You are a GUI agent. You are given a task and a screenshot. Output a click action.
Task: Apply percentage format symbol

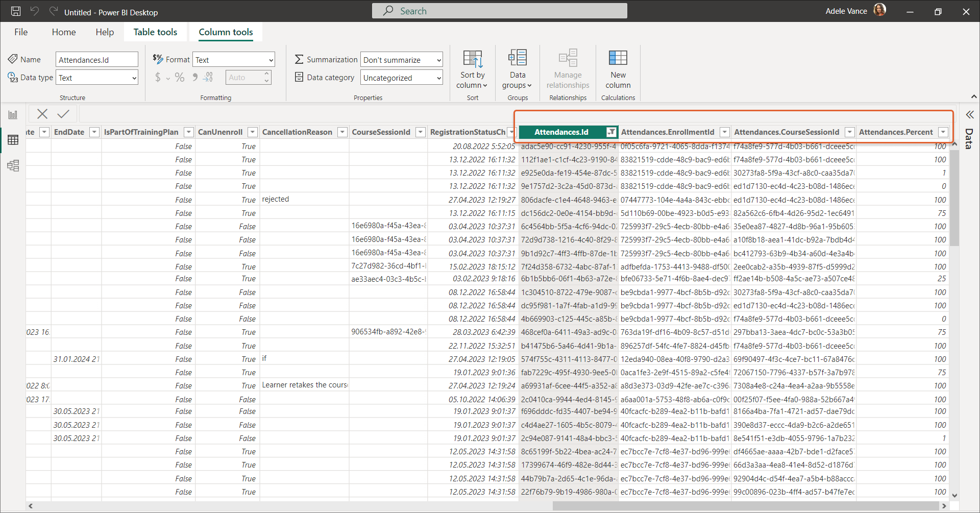point(179,78)
